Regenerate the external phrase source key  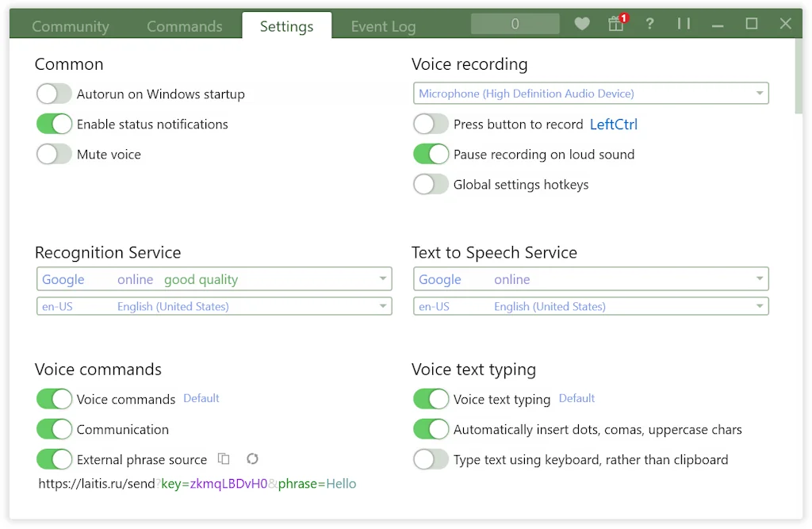252,459
